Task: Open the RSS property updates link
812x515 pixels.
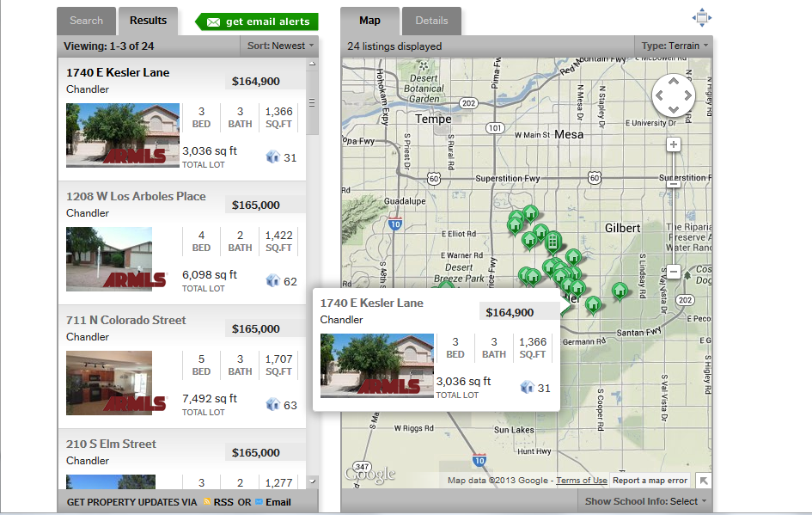Action: [223, 502]
